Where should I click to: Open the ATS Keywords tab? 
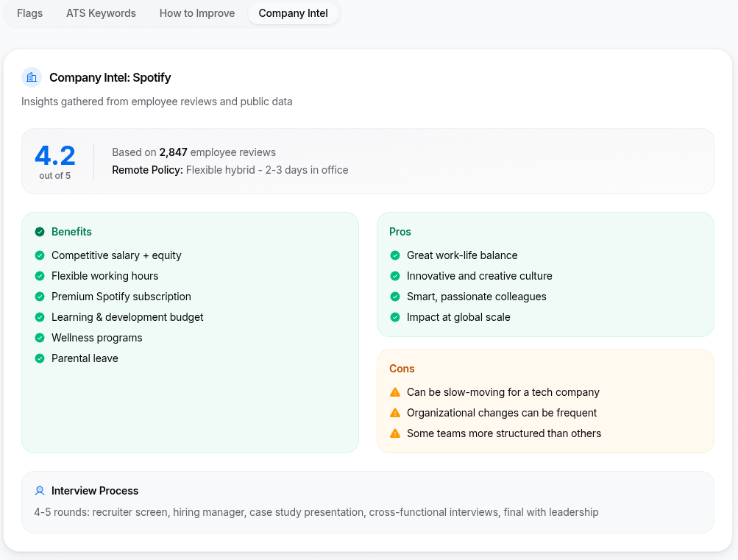(101, 13)
